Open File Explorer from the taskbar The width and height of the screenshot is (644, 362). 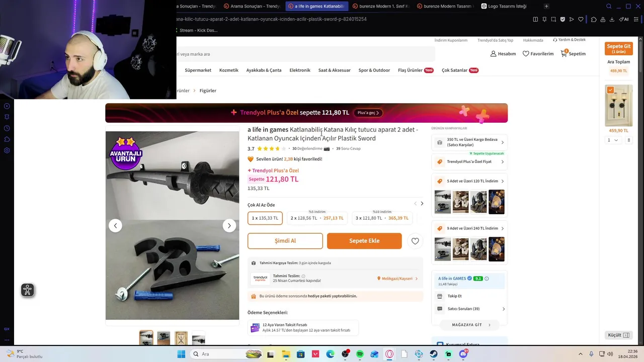point(286,354)
